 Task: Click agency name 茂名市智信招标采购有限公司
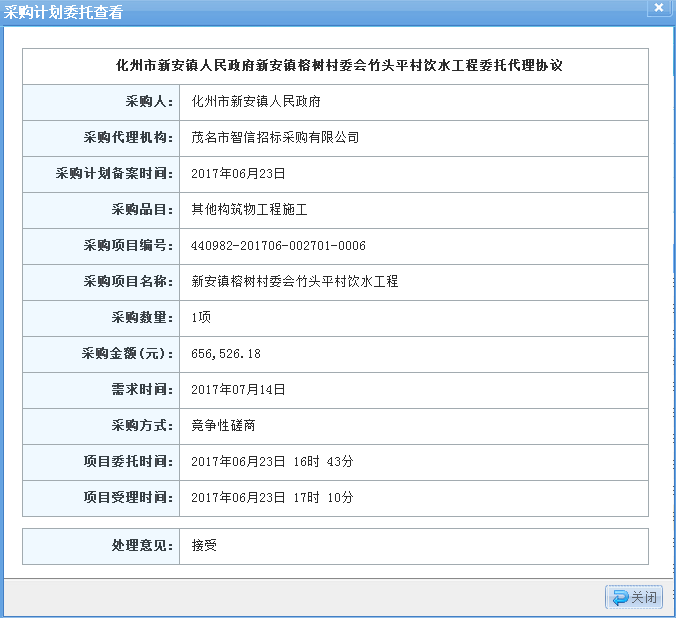pyautogui.click(x=275, y=138)
